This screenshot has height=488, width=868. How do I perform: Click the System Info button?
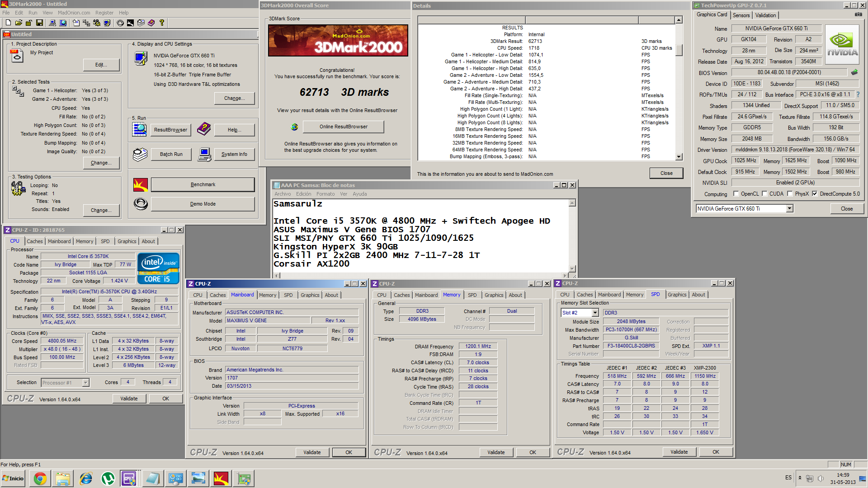coord(234,155)
